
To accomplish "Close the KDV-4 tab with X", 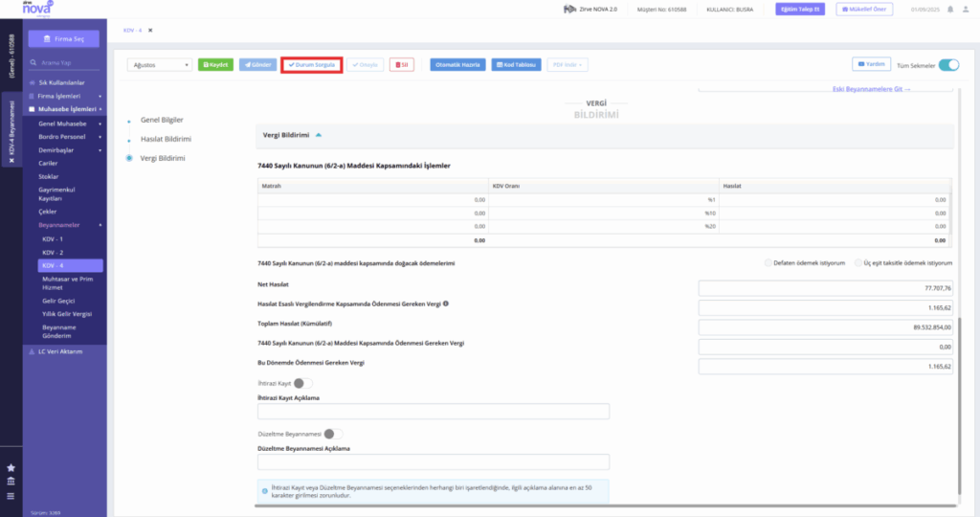I will (150, 30).
